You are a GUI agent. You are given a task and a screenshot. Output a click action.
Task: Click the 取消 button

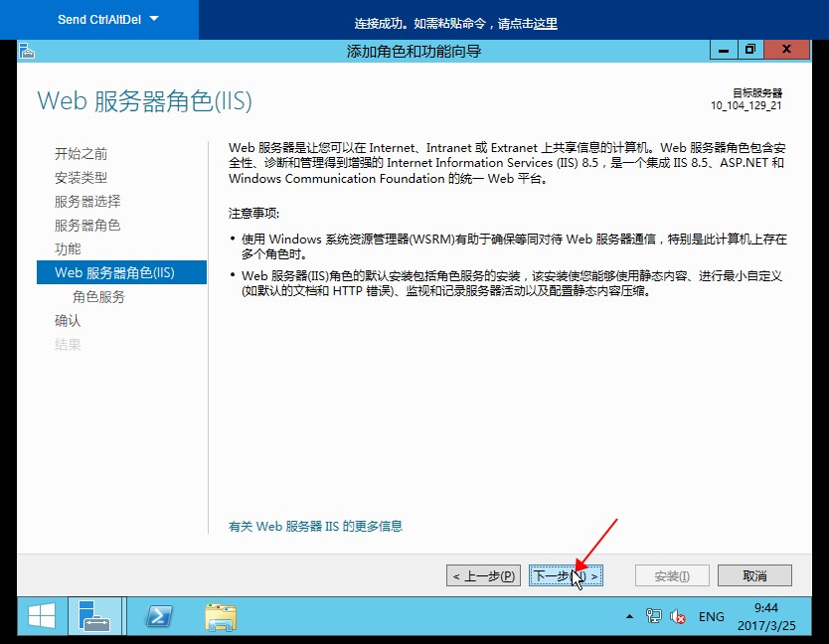click(754, 575)
